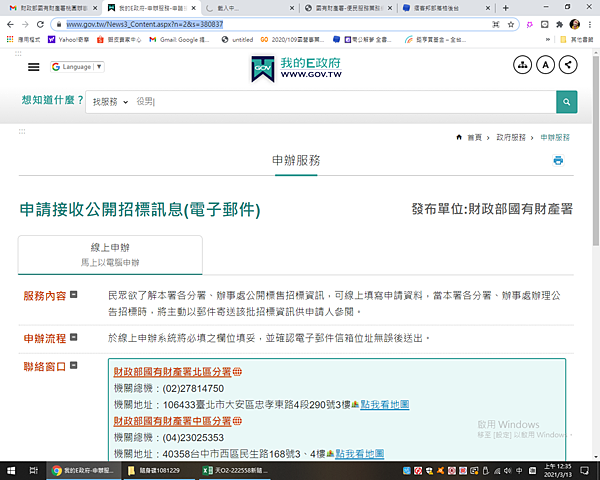Switch to the blue-icon fifth browser tab
This screenshot has height=480, width=600.
pos(446,8)
